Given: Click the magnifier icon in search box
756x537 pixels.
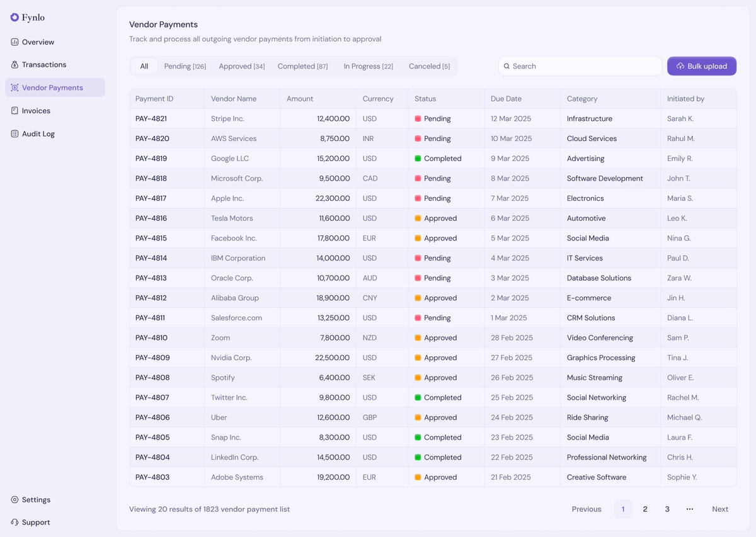Looking at the screenshot, I should tap(507, 66).
